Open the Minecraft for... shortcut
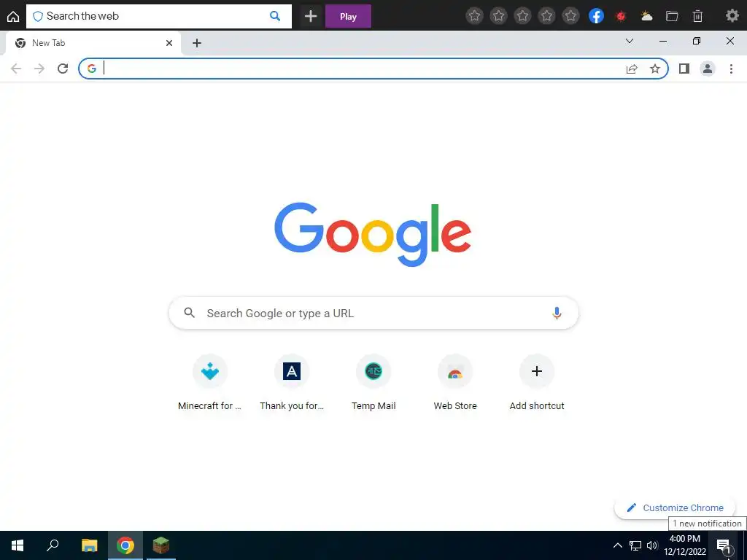This screenshot has width=747, height=560. 209,384
